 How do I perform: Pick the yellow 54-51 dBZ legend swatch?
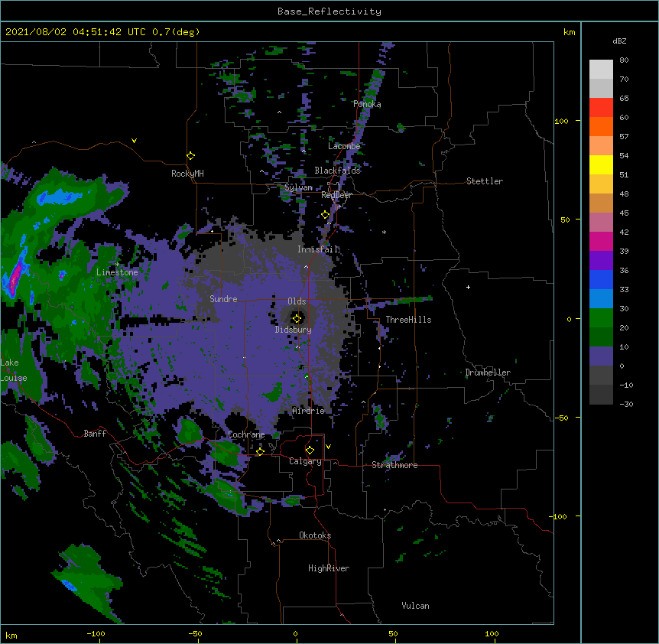[601, 164]
